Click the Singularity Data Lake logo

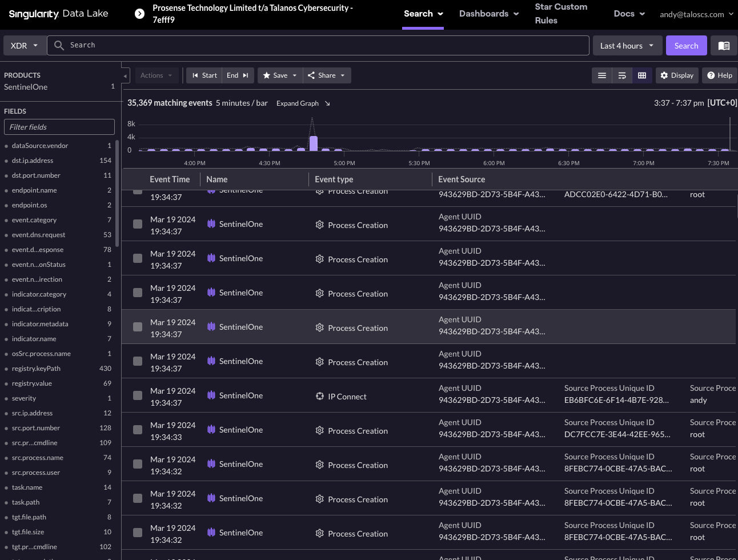[x=58, y=14]
